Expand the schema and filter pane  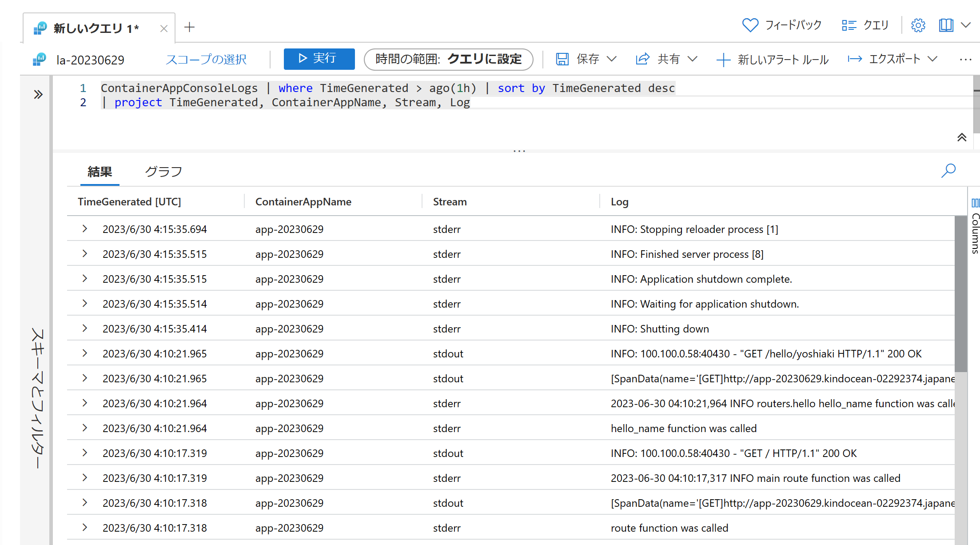click(38, 94)
